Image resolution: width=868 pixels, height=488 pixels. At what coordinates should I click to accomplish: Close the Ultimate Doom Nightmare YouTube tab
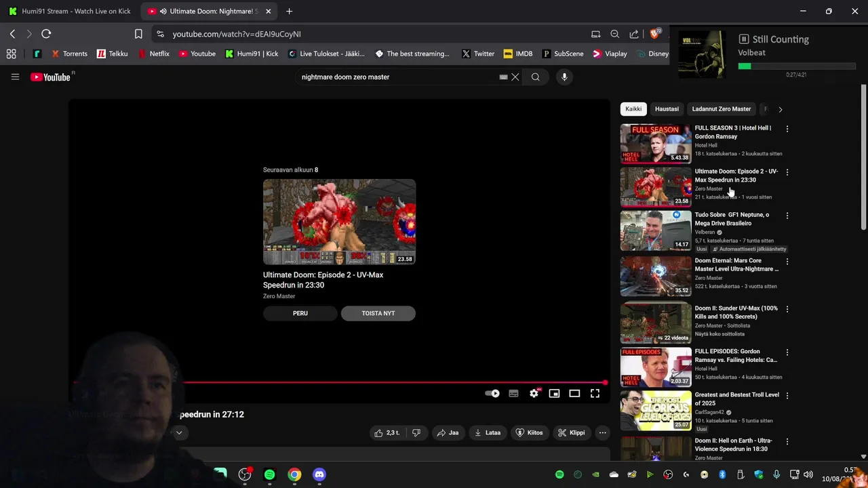pyautogui.click(x=269, y=11)
